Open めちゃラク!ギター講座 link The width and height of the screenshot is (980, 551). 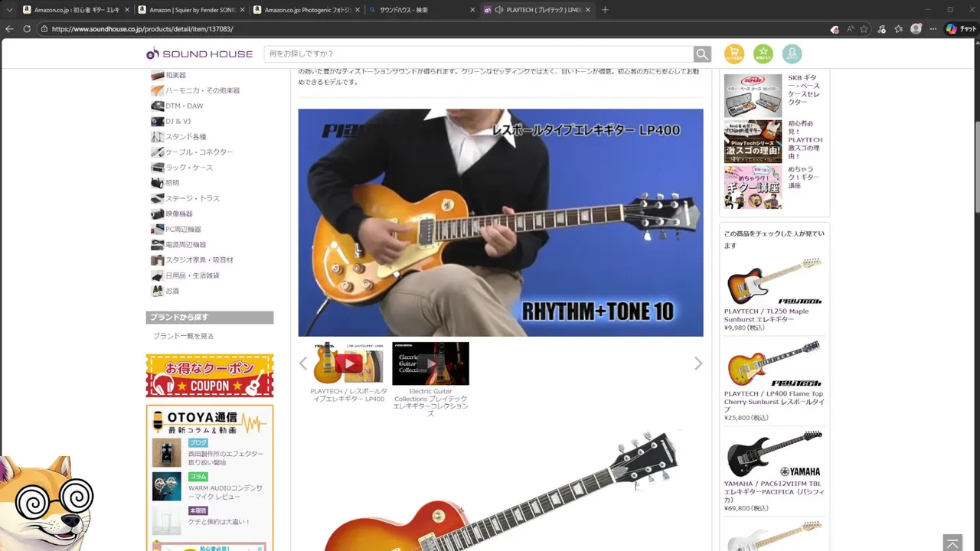pyautogui.click(x=804, y=177)
